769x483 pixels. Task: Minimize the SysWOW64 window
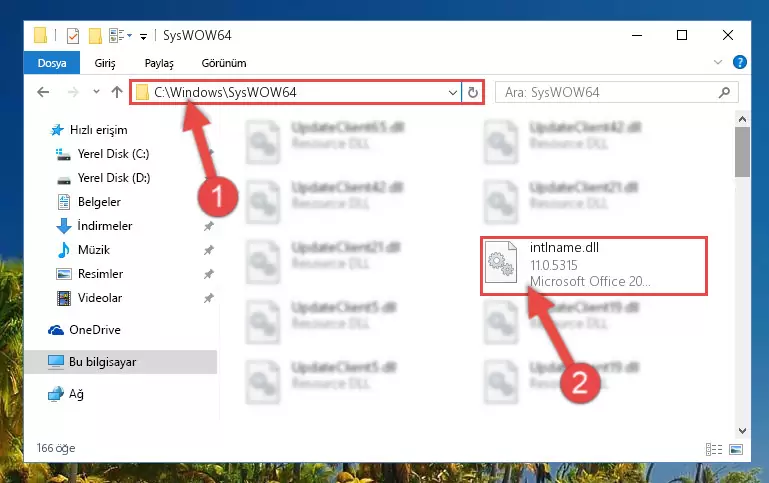click(x=637, y=35)
